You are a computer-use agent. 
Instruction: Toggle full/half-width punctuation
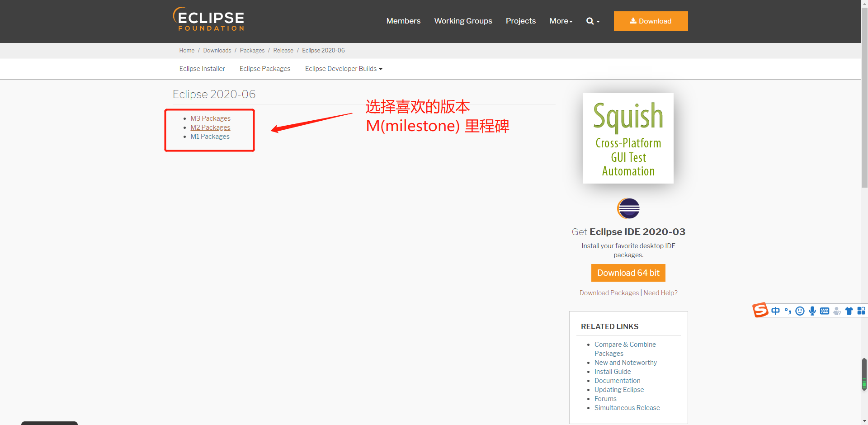pos(788,311)
